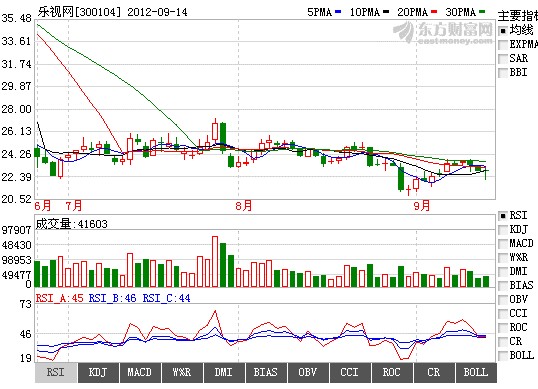Click the tallest red volume bar

click(x=215, y=261)
